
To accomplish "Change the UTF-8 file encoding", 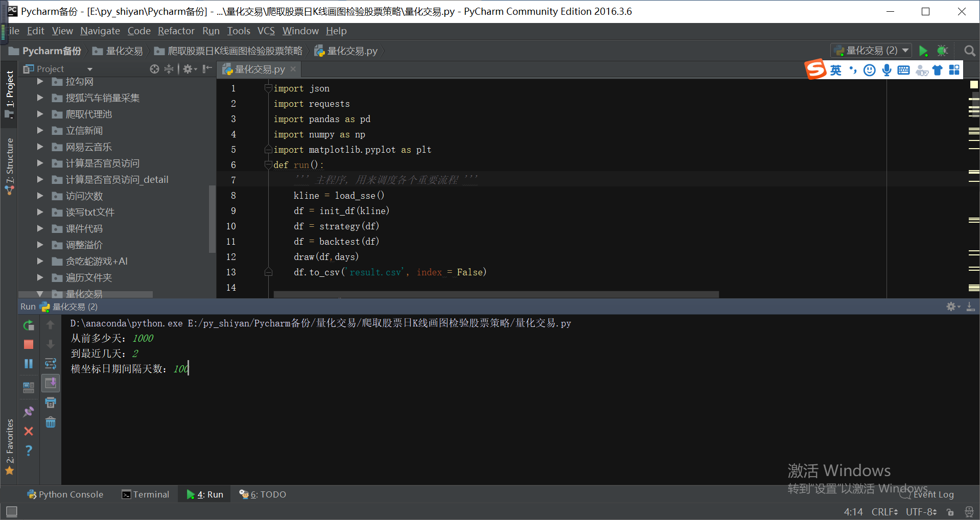I will pyautogui.click(x=921, y=512).
